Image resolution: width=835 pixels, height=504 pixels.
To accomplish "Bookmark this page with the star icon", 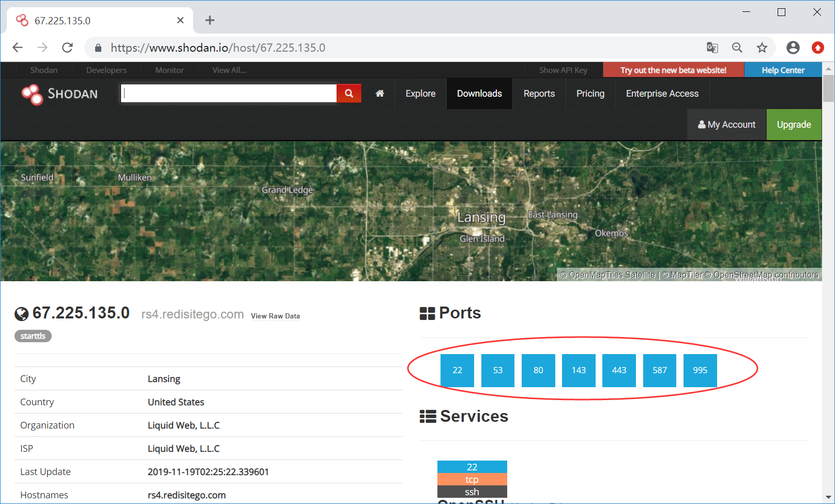I will pos(762,48).
